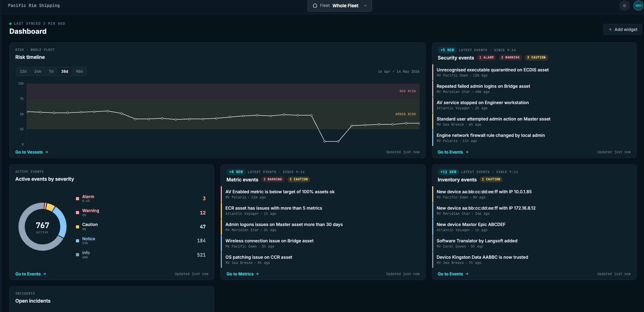Expand the Fleet Whole Fleet dropdown chevron

pos(365,6)
